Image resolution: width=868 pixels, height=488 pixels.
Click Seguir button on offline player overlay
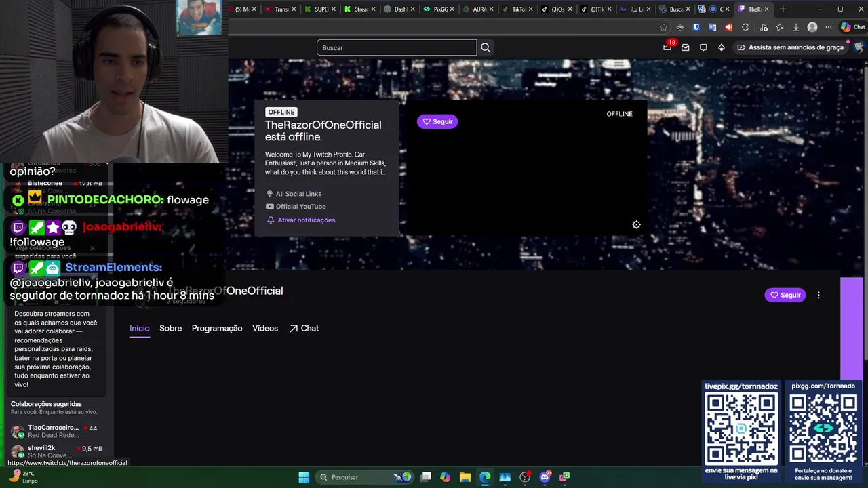click(x=437, y=121)
